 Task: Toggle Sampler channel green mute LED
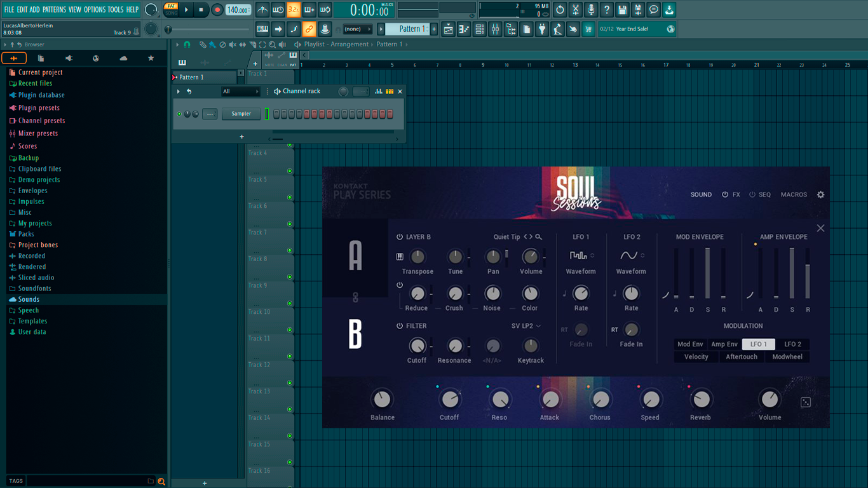click(x=180, y=114)
